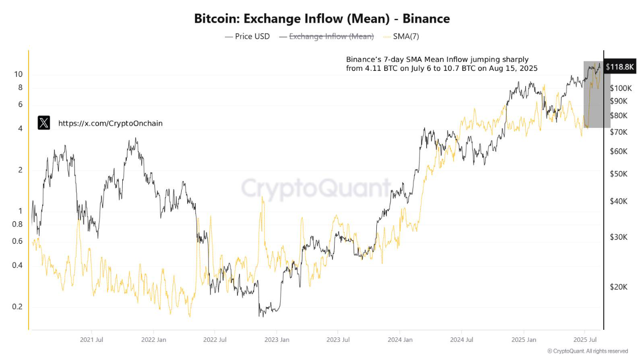
Task: Select the chart title text
Action: point(322,19)
